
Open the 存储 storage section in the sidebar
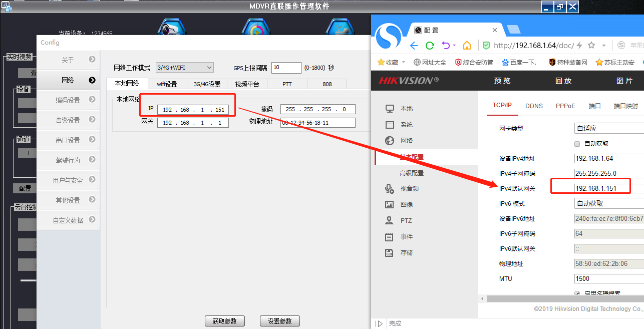(x=406, y=253)
